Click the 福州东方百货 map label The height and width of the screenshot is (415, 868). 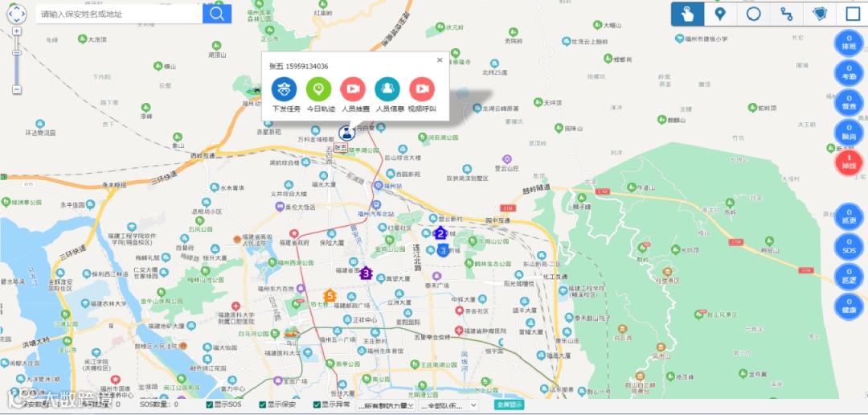276,289
